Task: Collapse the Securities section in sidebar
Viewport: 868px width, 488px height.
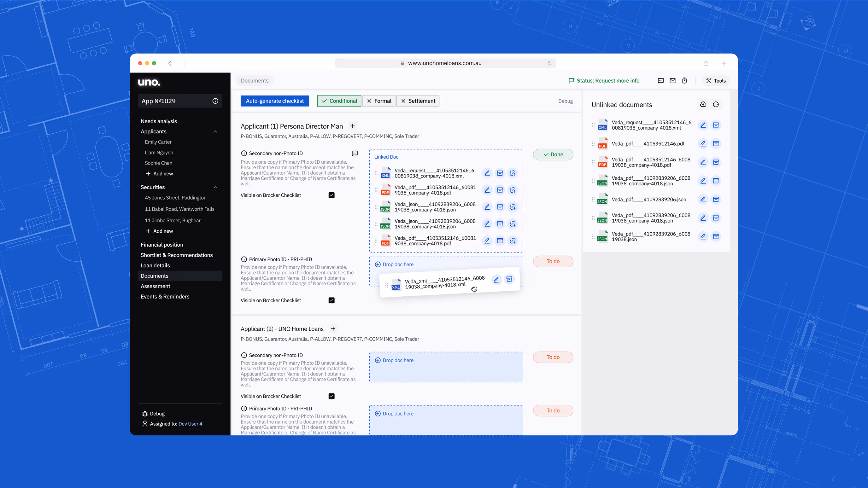Action: point(215,187)
